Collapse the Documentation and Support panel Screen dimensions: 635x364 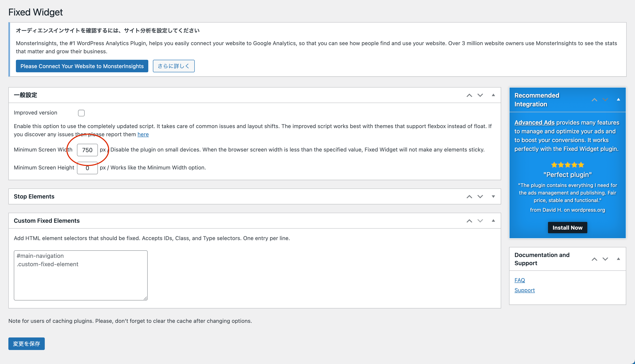pos(618,259)
